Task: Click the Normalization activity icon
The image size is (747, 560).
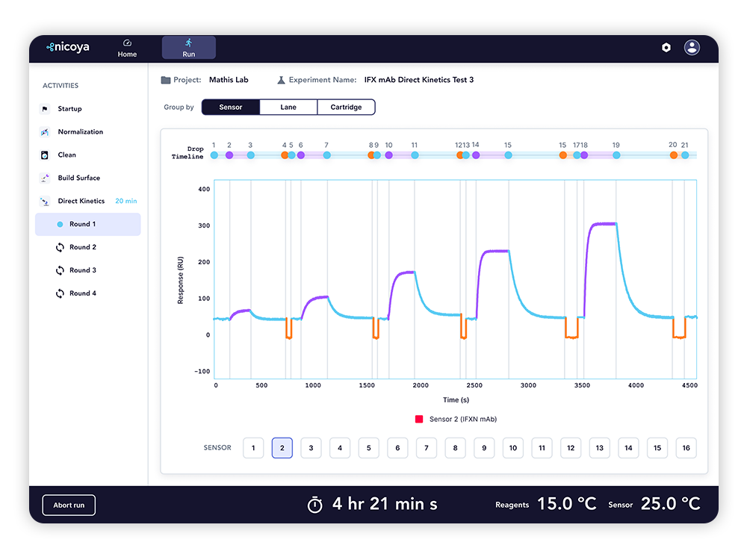Action: [44, 132]
